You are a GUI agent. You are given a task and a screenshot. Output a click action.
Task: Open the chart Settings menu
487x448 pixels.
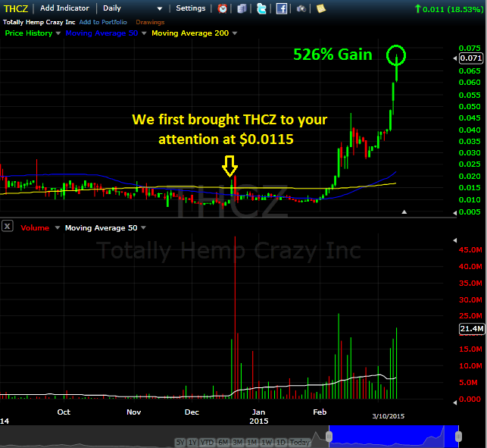pyautogui.click(x=191, y=8)
